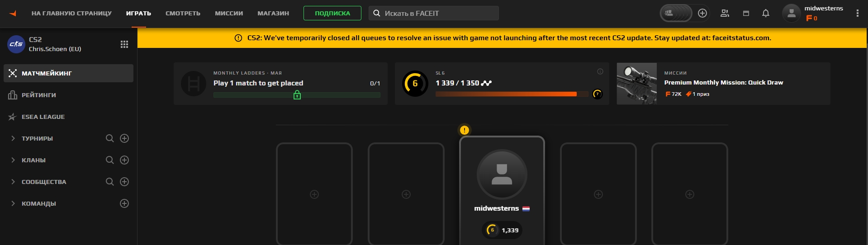Click the Chris.Schoen (EU) label
The width and height of the screenshot is (868, 245).
[x=55, y=49]
